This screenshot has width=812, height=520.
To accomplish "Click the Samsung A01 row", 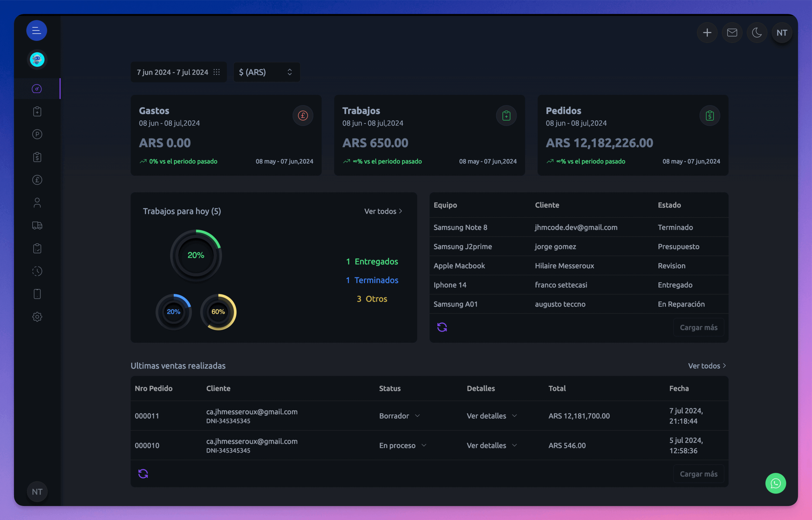I will [x=579, y=304].
